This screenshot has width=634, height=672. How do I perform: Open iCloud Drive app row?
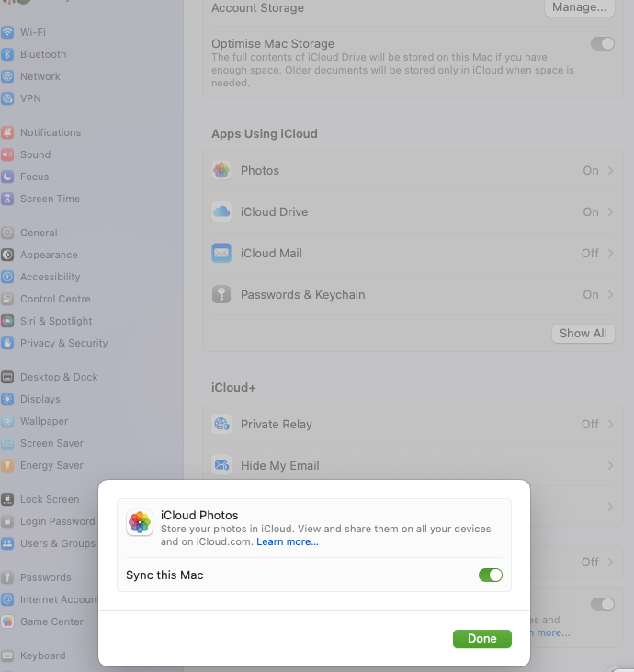click(413, 212)
